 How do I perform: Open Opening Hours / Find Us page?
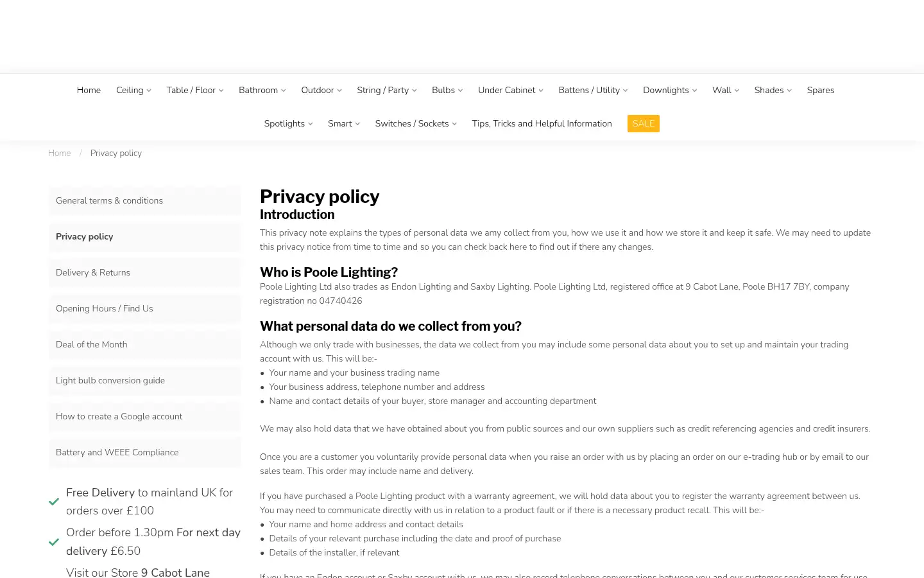point(145,308)
